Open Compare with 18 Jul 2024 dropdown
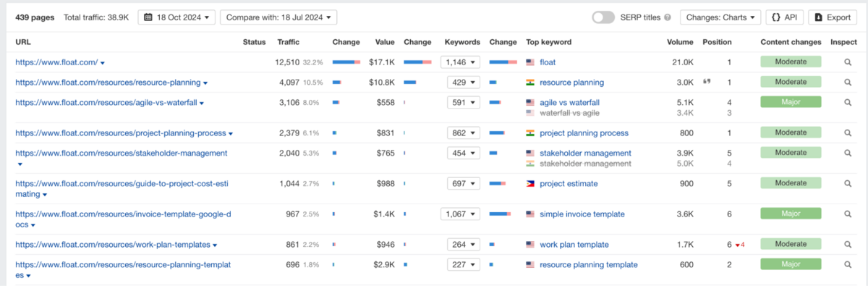 pos(278,17)
